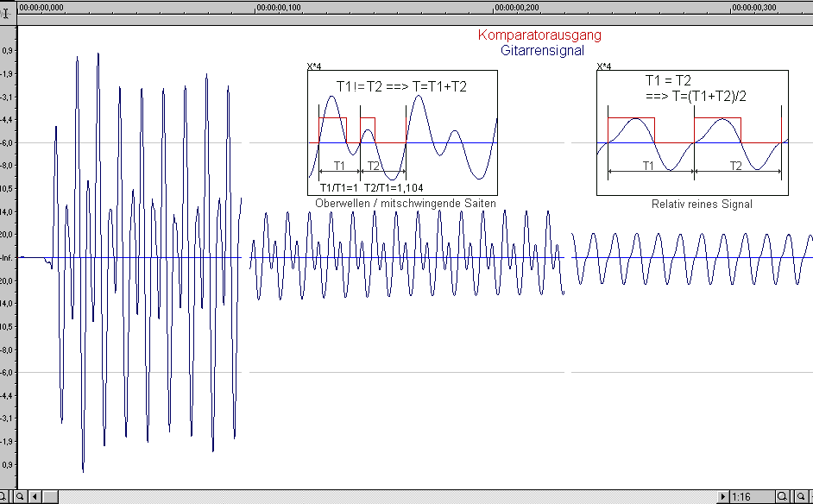
Task: Click ruler marker 00:00:00,100
Action: tap(279, 7)
